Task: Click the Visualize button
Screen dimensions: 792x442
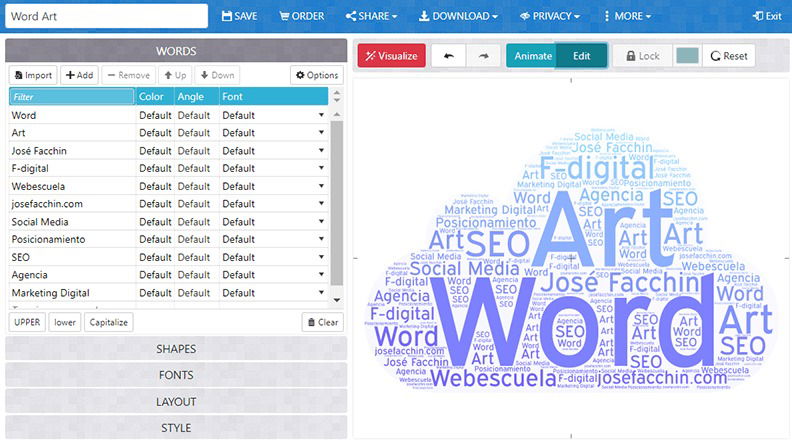Action: [391, 56]
